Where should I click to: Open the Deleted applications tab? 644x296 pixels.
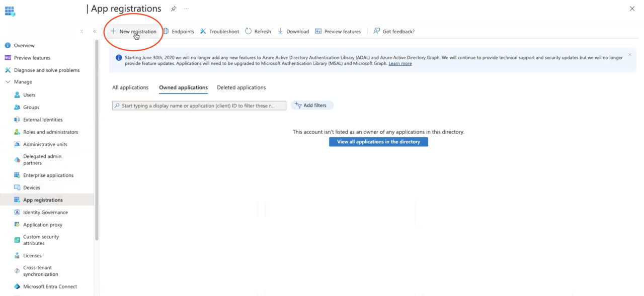pos(241,87)
